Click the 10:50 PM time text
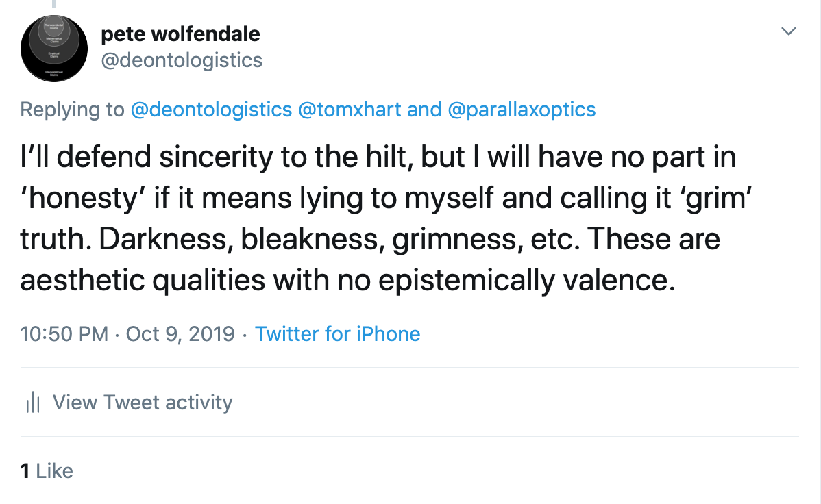The image size is (821, 504). tap(64, 334)
